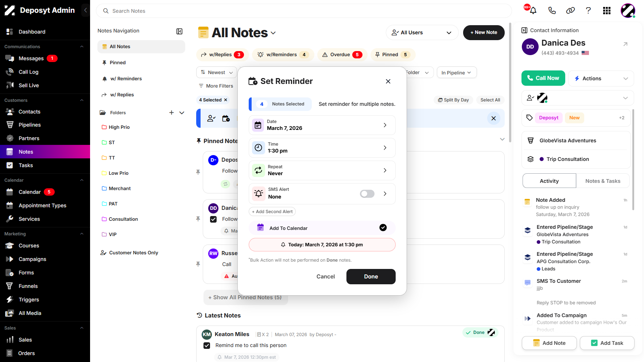The height and width of the screenshot is (362, 644).
Task: Open the Time 1:30 pm picker
Action: click(322, 148)
